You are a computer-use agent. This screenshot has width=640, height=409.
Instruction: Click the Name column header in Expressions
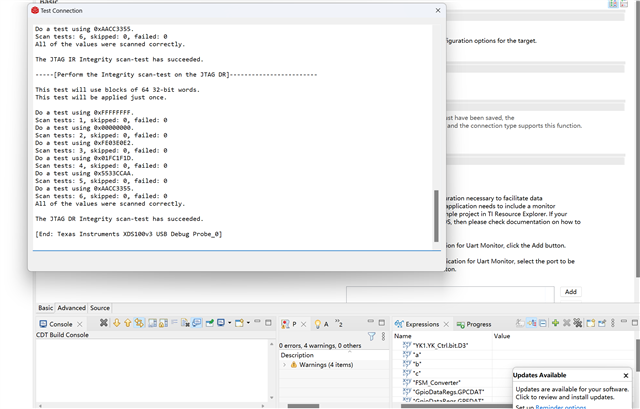point(402,336)
